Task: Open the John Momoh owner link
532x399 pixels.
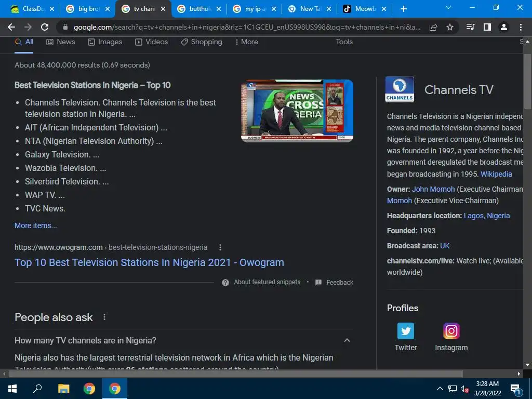Action: 433,189
